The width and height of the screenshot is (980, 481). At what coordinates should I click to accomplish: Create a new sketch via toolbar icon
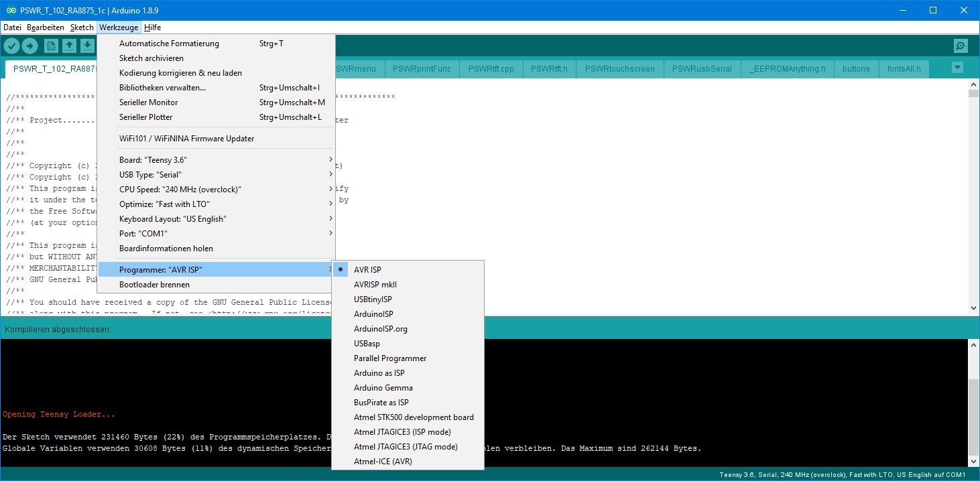pyautogui.click(x=51, y=46)
